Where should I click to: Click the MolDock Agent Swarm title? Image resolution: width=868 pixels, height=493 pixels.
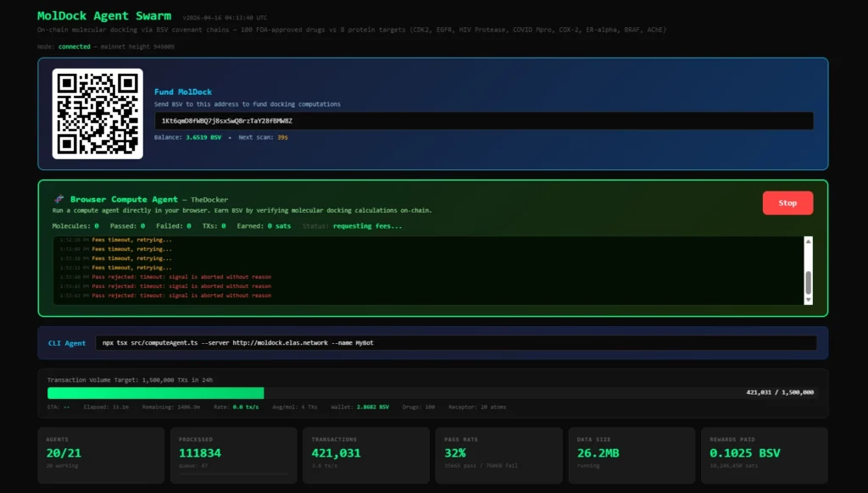(x=103, y=16)
